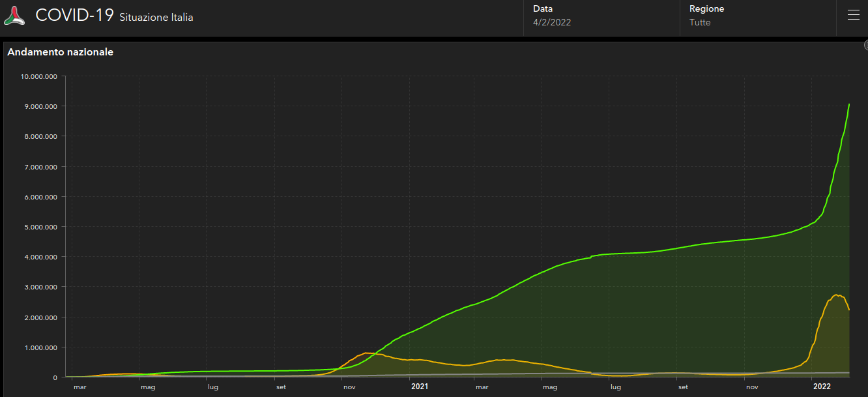Click the orange curve's late-2020 peak
Screen dimensions: 868x397
click(x=367, y=353)
